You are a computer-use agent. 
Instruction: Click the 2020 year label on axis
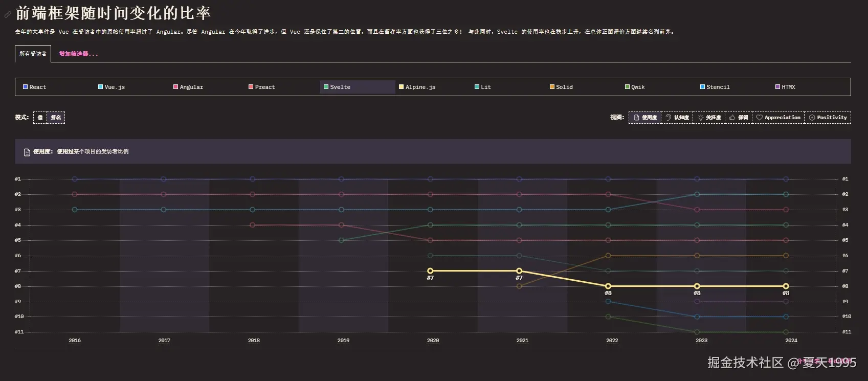point(433,341)
